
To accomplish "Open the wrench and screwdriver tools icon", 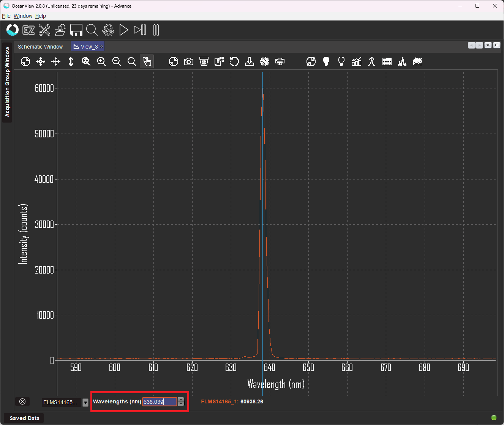I will click(44, 30).
